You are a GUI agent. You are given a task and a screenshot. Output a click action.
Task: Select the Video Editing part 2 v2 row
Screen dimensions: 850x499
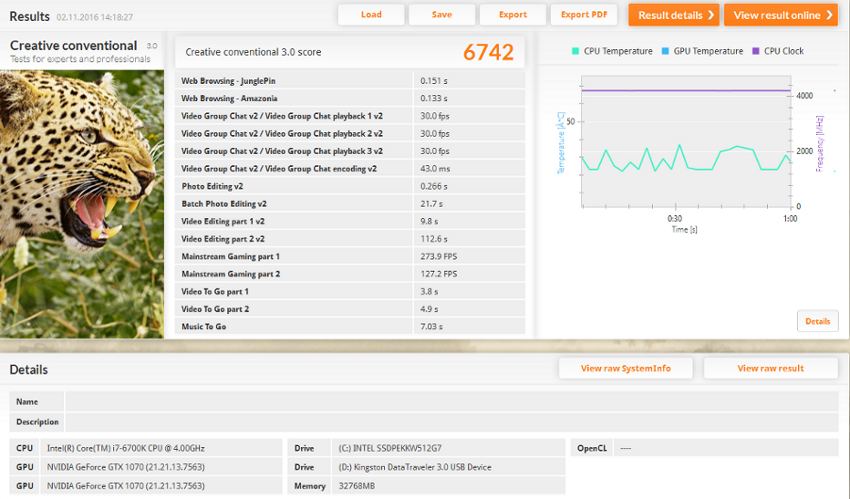[350, 238]
